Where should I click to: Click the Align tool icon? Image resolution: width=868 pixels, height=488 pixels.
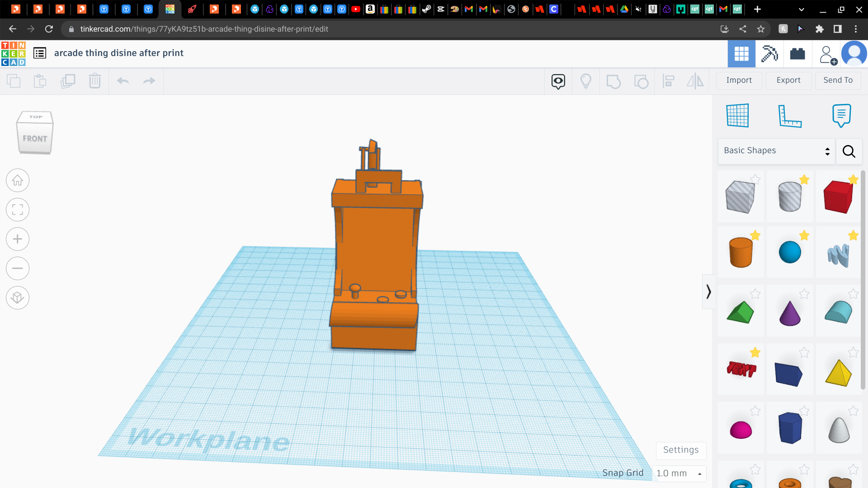pyautogui.click(x=668, y=81)
